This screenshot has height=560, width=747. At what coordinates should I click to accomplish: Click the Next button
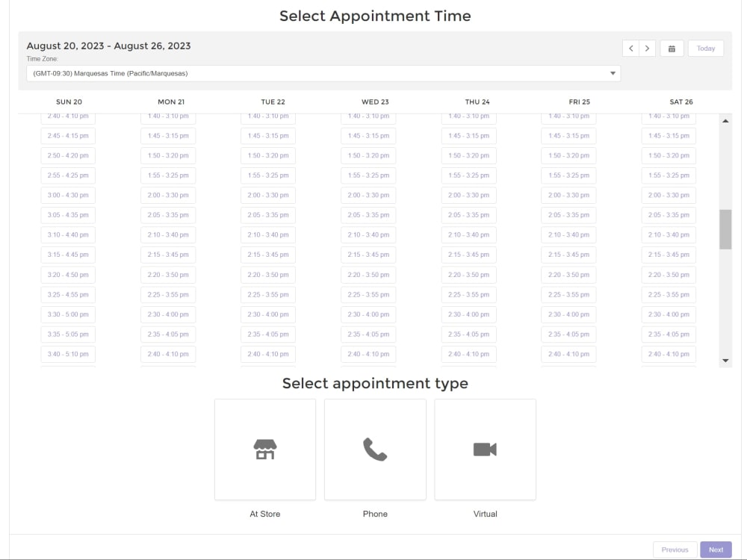[x=716, y=550]
